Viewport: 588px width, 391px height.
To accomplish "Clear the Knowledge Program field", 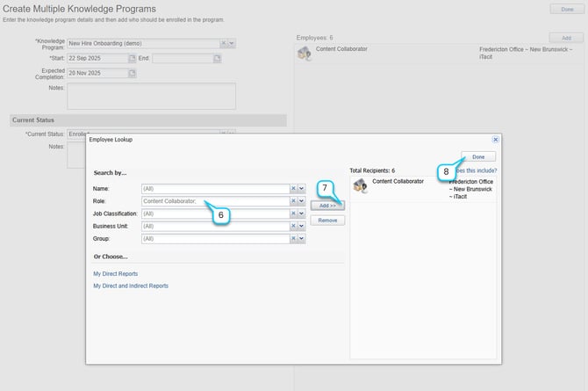I will (224, 43).
